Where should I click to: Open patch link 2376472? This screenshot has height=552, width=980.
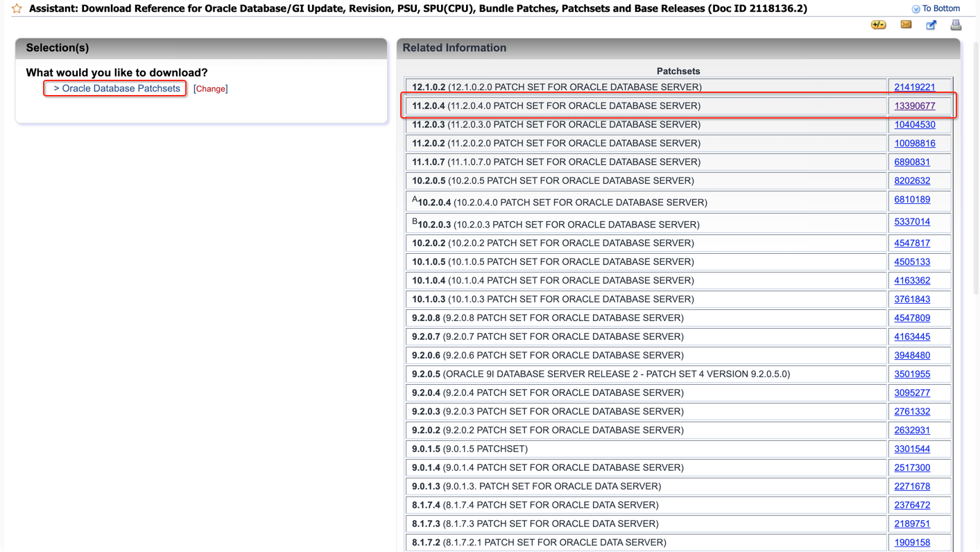tap(912, 505)
